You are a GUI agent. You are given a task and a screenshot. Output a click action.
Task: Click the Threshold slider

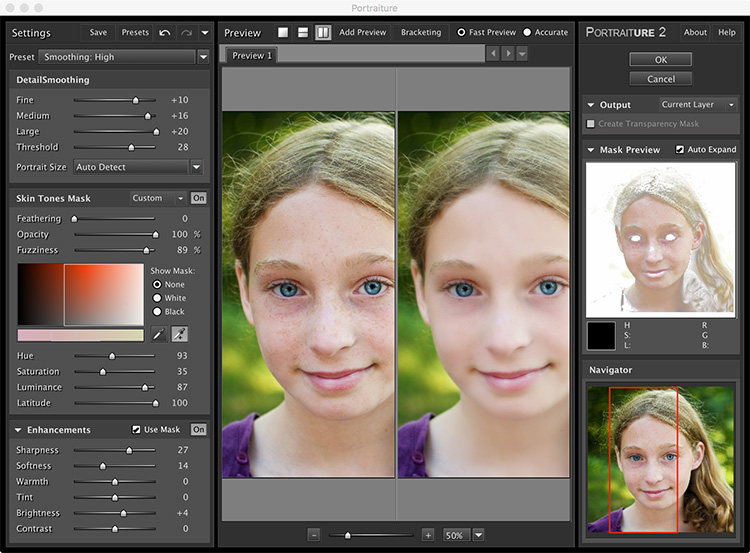[x=115, y=147]
